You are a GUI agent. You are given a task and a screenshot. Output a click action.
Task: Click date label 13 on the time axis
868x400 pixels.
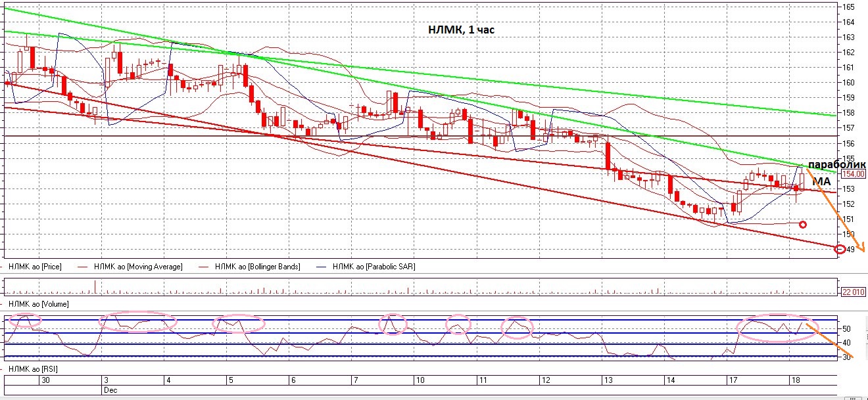click(607, 380)
